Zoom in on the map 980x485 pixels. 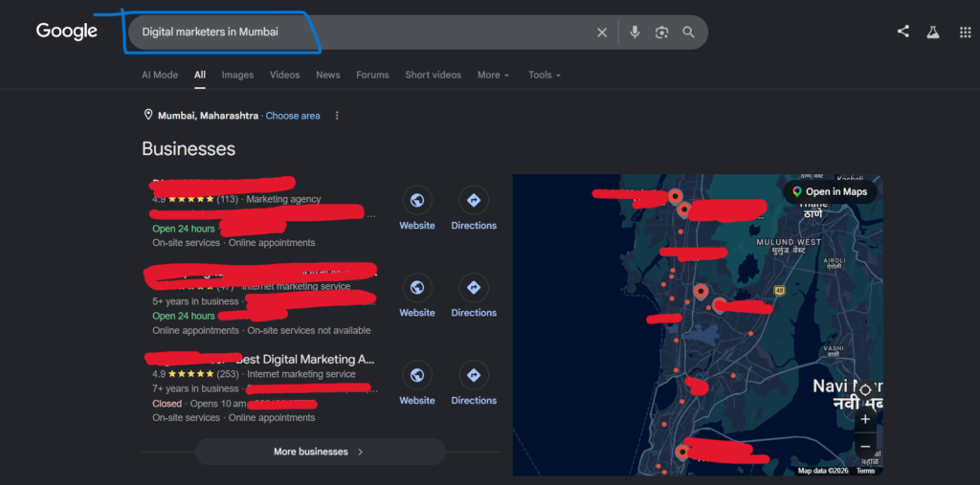click(x=865, y=419)
